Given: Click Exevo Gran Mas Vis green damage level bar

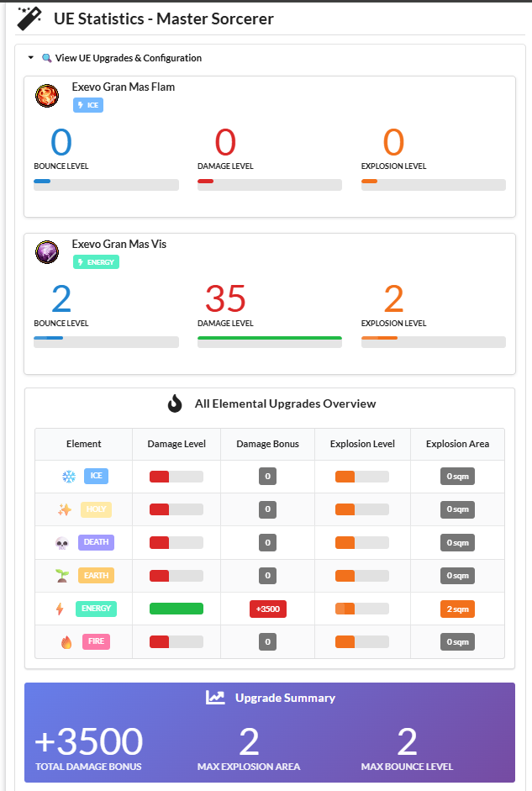Looking at the screenshot, I should (x=270, y=342).
